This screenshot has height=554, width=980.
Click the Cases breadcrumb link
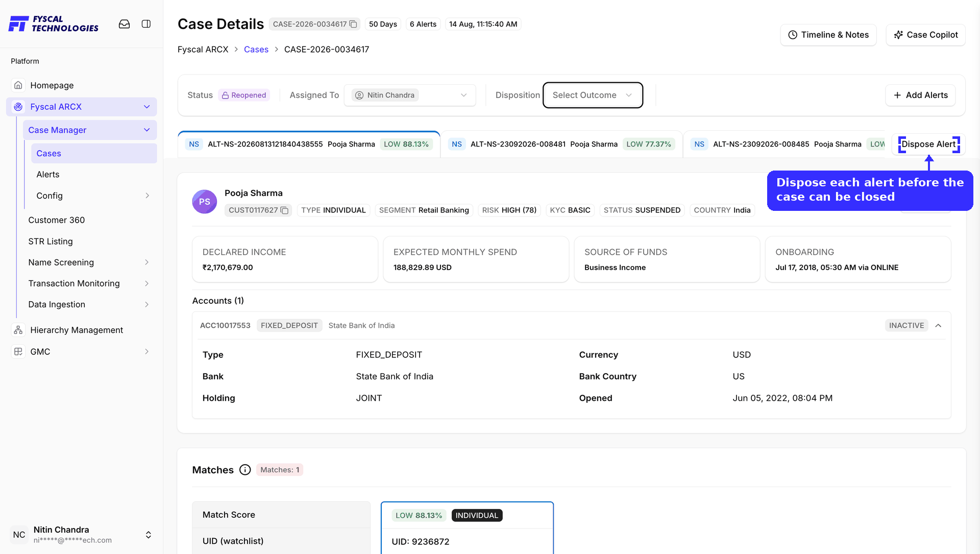(256, 50)
